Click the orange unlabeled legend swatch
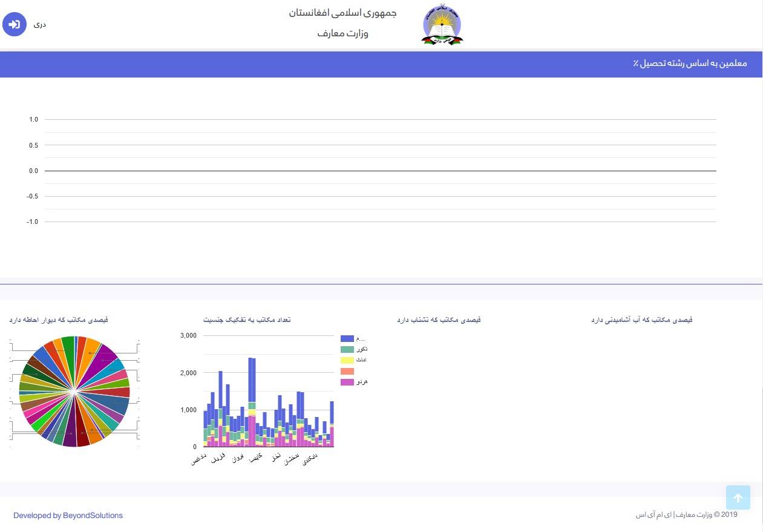This screenshot has height=532, width=763. click(x=347, y=372)
